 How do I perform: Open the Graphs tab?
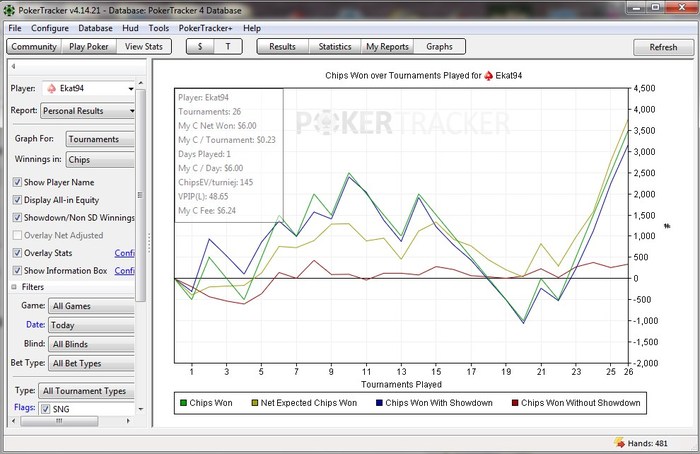[x=439, y=46]
